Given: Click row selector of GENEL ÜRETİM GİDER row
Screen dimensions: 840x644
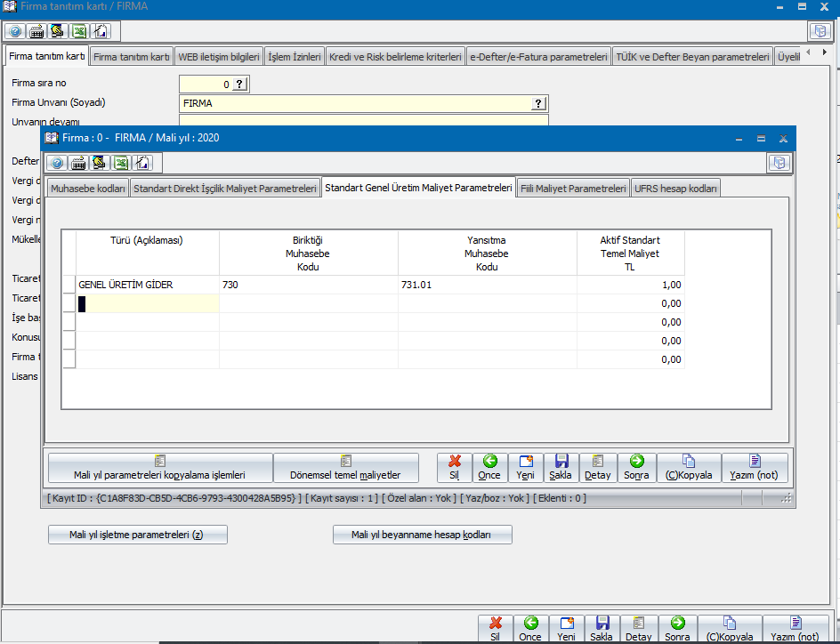Looking at the screenshot, I should click(x=69, y=285).
